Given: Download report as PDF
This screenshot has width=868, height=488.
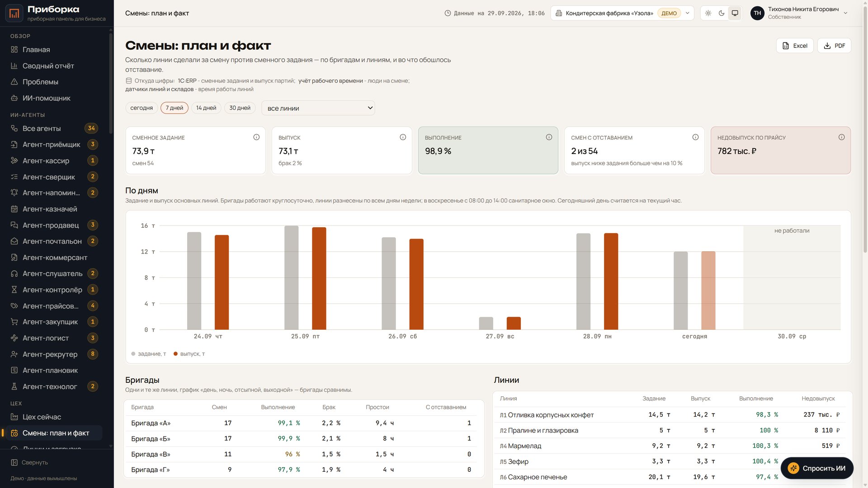Looking at the screenshot, I should click(x=834, y=46).
